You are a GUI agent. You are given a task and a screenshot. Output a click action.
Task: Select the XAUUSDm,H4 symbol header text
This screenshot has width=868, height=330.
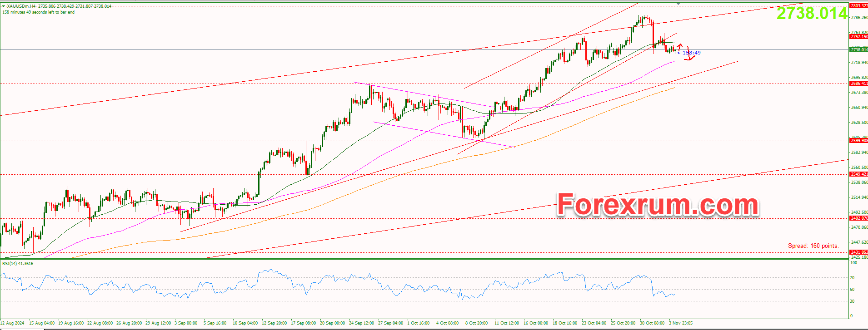pyautogui.click(x=22, y=6)
